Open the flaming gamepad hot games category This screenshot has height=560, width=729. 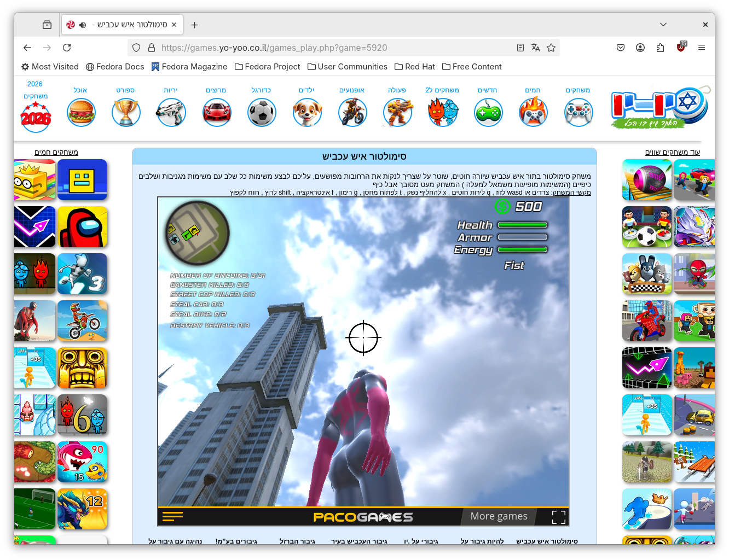[533, 112]
